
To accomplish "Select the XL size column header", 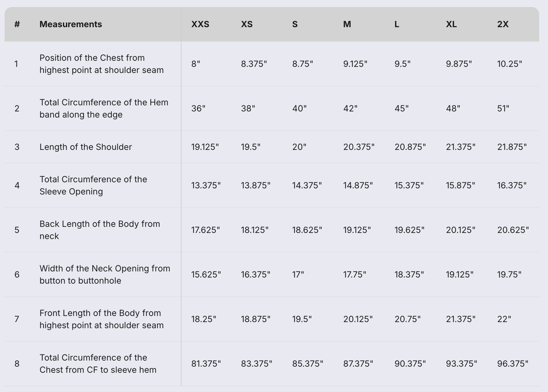I will pos(451,24).
